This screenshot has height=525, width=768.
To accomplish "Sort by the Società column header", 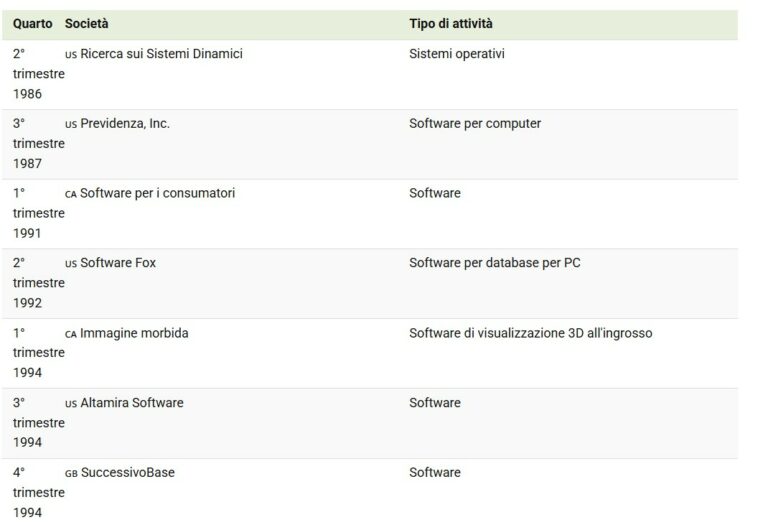I will pos(87,24).
